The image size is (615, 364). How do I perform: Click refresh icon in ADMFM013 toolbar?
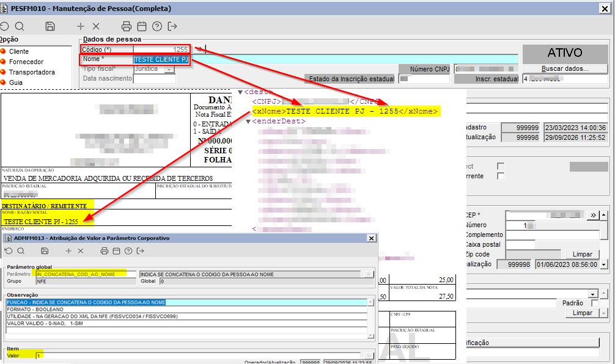click(x=9, y=251)
